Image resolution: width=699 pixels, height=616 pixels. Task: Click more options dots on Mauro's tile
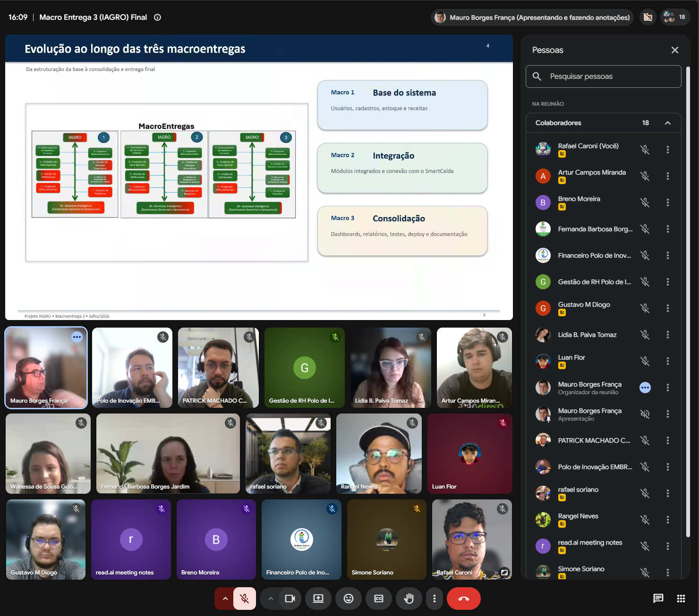[77, 337]
